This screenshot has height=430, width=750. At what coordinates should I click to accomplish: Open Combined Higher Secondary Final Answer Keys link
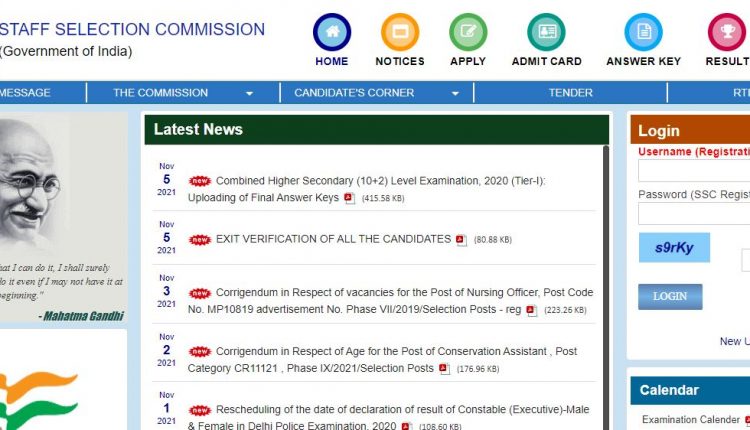click(x=366, y=189)
